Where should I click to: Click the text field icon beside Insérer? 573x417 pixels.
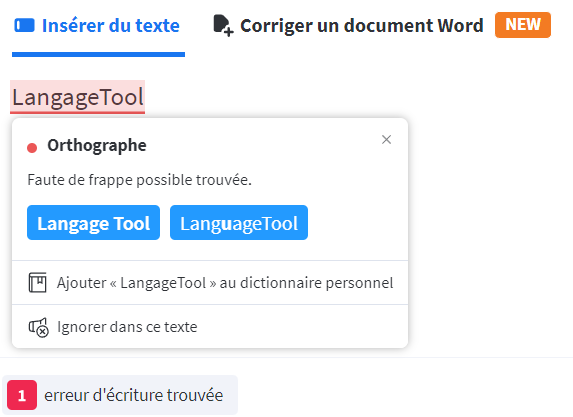click(24, 26)
